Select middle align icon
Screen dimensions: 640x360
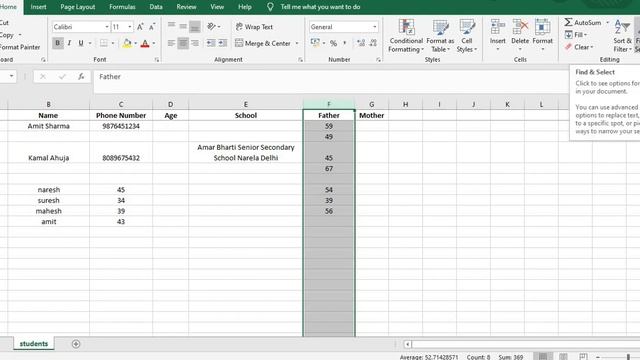point(183,27)
